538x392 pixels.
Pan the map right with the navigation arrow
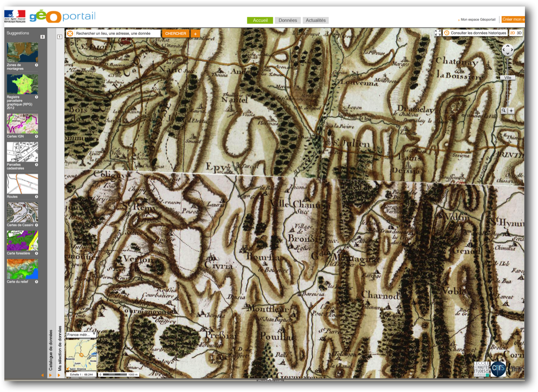point(512,50)
